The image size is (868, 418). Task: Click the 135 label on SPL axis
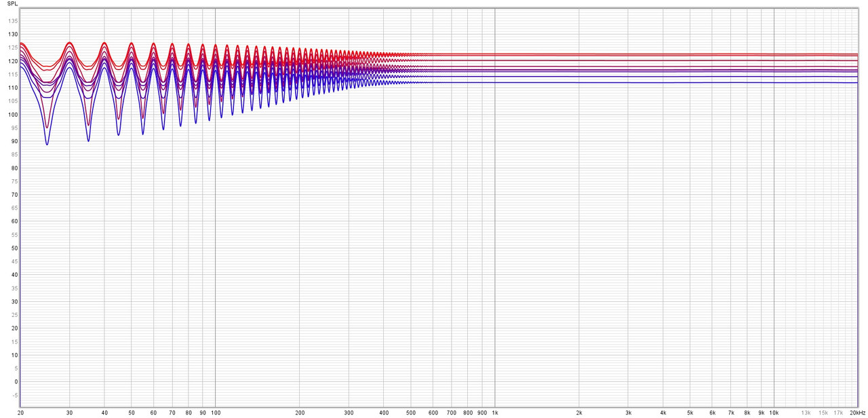click(x=13, y=21)
